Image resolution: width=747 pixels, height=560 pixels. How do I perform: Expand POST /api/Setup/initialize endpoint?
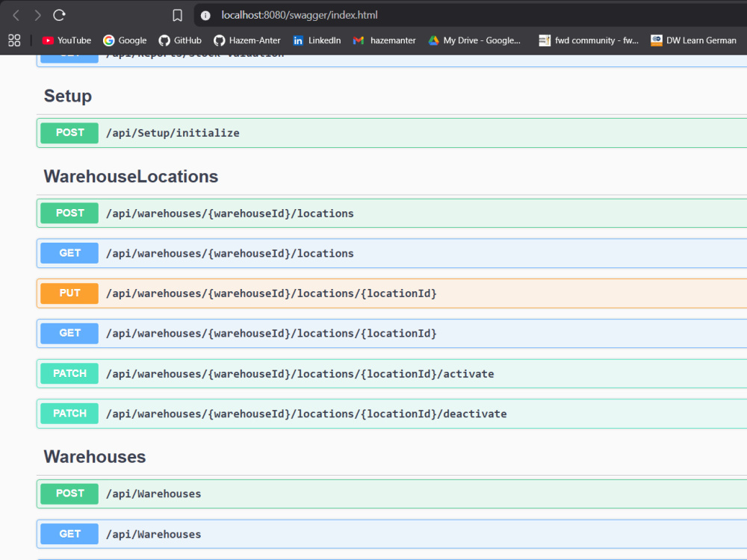click(x=391, y=133)
